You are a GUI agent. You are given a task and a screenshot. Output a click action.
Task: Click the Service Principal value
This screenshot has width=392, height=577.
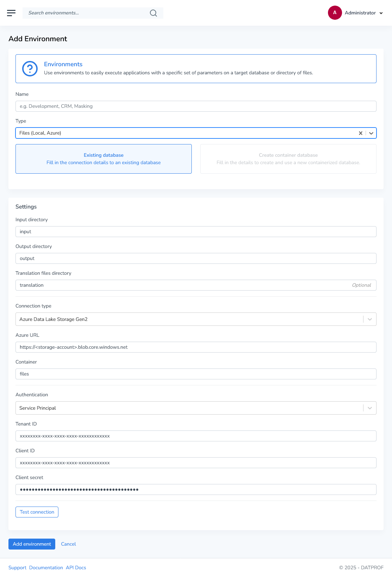(x=38, y=408)
